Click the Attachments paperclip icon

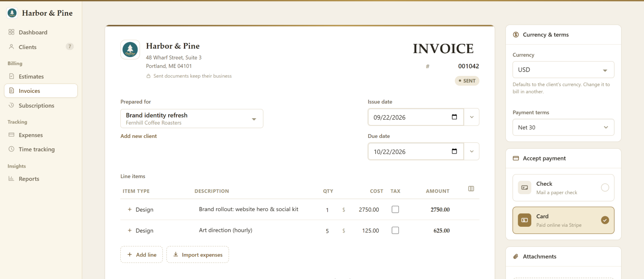516,256
